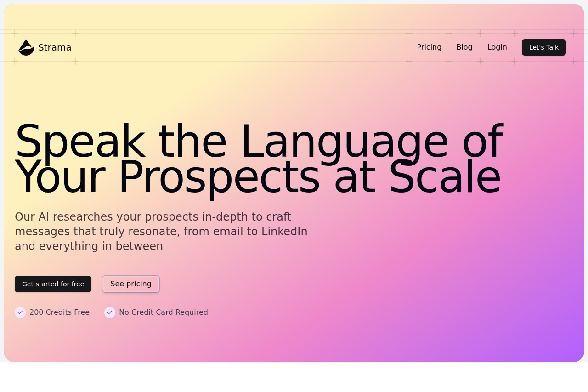
Task: Click the subtitle line starting 'Our AI researches'
Action: [153, 216]
